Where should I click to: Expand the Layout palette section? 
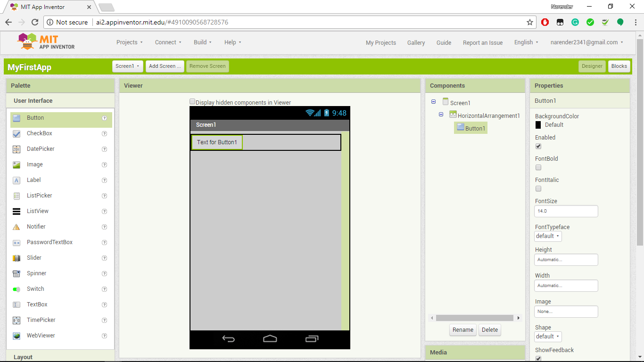point(60,356)
